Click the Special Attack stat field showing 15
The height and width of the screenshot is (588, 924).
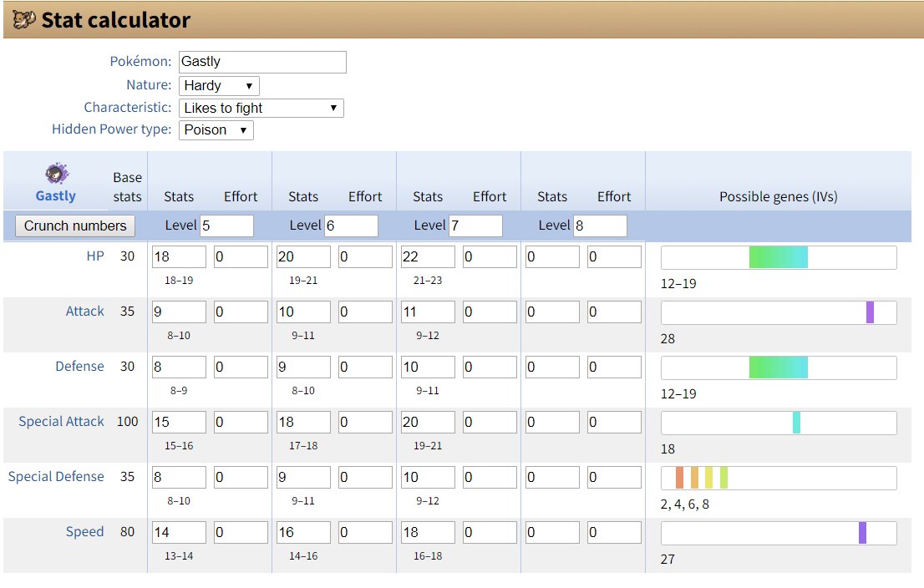tap(179, 422)
